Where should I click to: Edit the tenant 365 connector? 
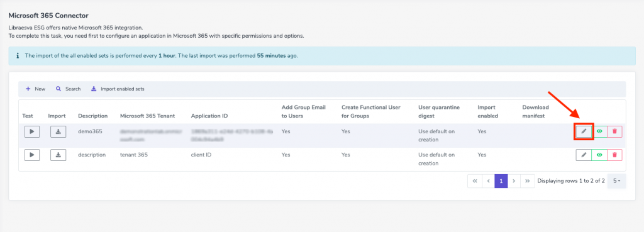coord(584,155)
